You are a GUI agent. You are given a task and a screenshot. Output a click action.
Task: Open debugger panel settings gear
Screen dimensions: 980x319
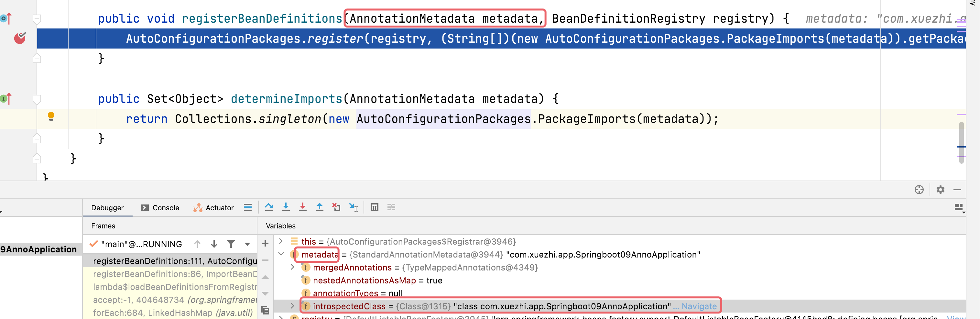[941, 190]
